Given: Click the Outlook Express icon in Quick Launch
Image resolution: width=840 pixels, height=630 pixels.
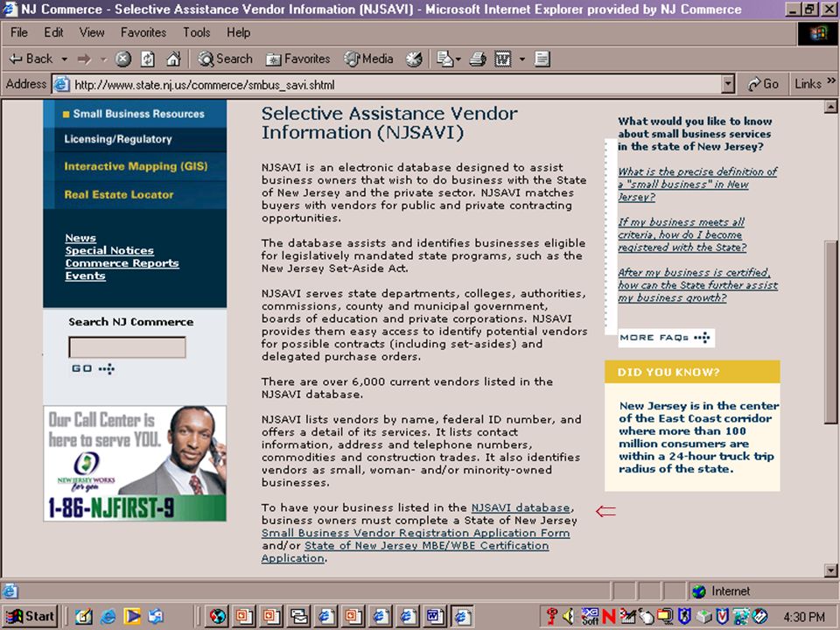Looking at the screenshot, I should (x=156, y=616).
